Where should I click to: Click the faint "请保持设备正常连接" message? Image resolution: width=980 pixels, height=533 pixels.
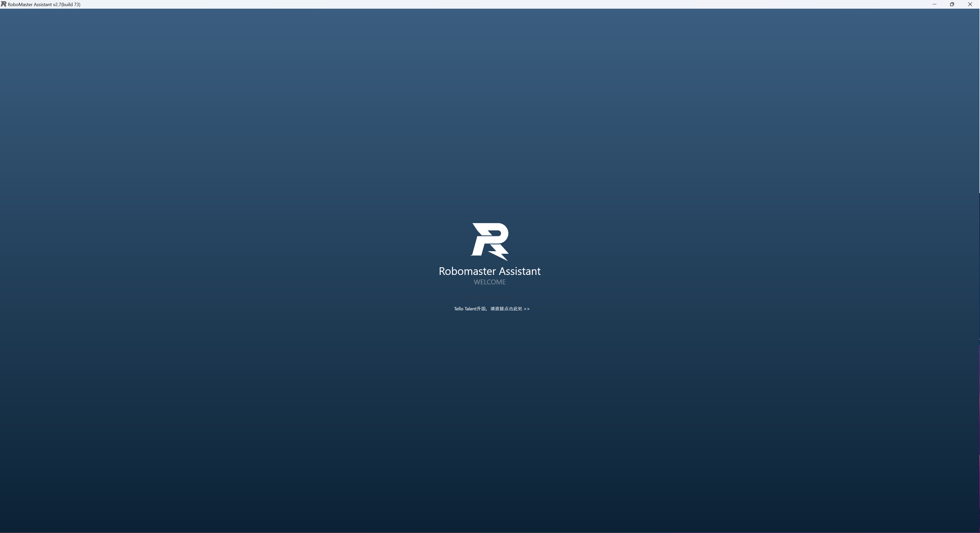[490, 299]
